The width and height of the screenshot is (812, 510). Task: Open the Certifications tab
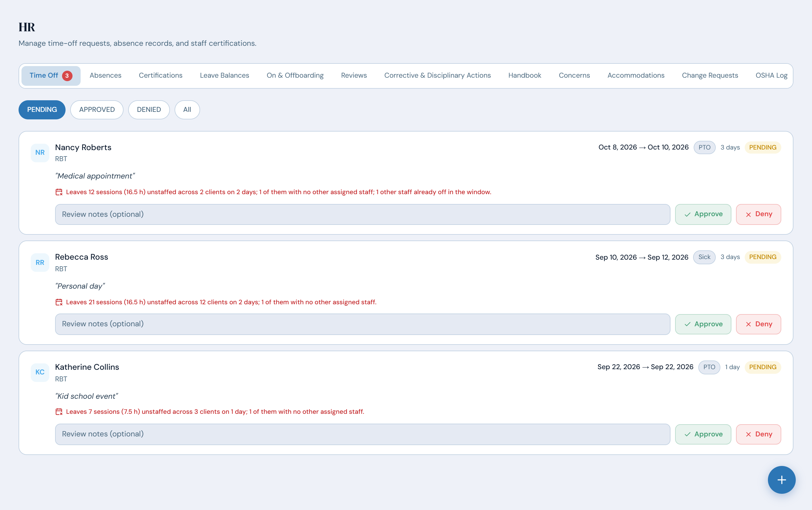(x=160, y=75)
